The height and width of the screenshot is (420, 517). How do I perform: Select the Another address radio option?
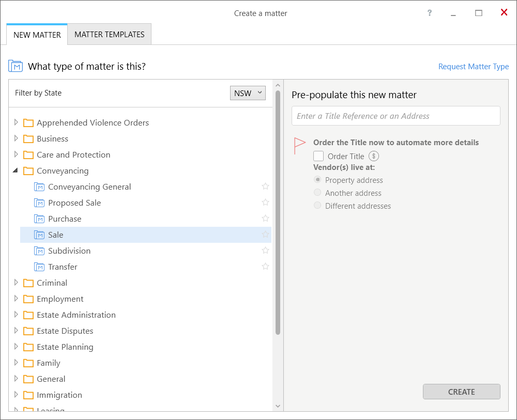point(318,193)
